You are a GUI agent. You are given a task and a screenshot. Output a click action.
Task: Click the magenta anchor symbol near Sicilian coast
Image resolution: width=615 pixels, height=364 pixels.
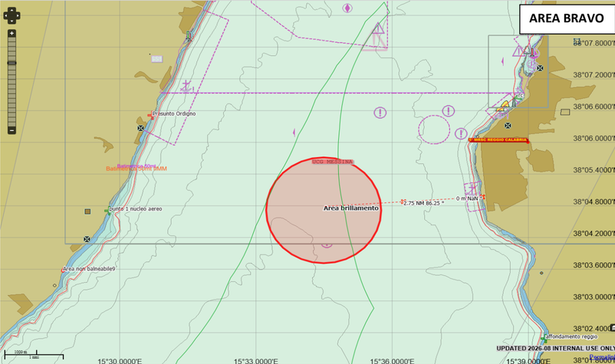pyautogui.click(x=186, y=86)
